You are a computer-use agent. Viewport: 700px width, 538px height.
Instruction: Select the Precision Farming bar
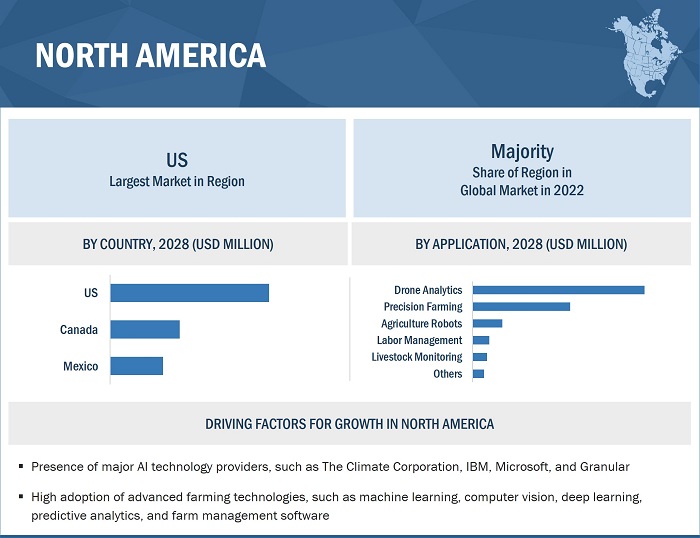[x=521, y=307]
